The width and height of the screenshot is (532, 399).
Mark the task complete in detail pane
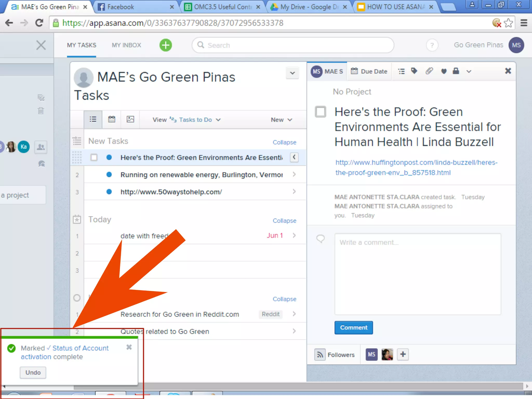coord(321,112)
